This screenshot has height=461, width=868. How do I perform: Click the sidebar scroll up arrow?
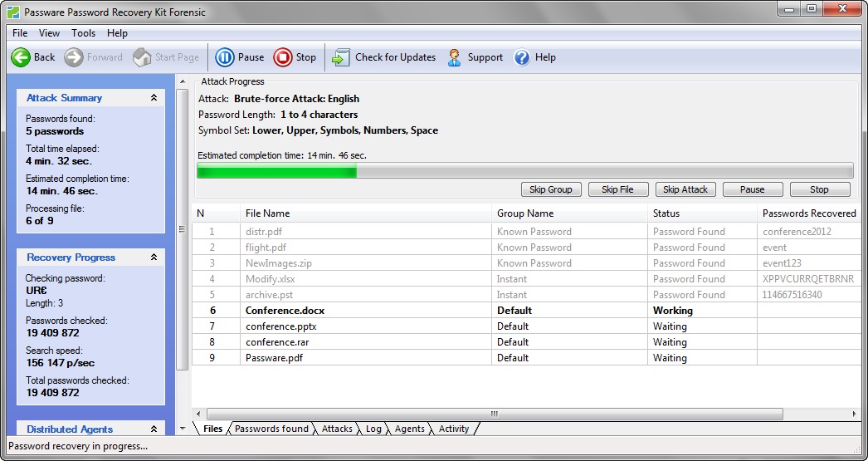[x=183, y=82]
